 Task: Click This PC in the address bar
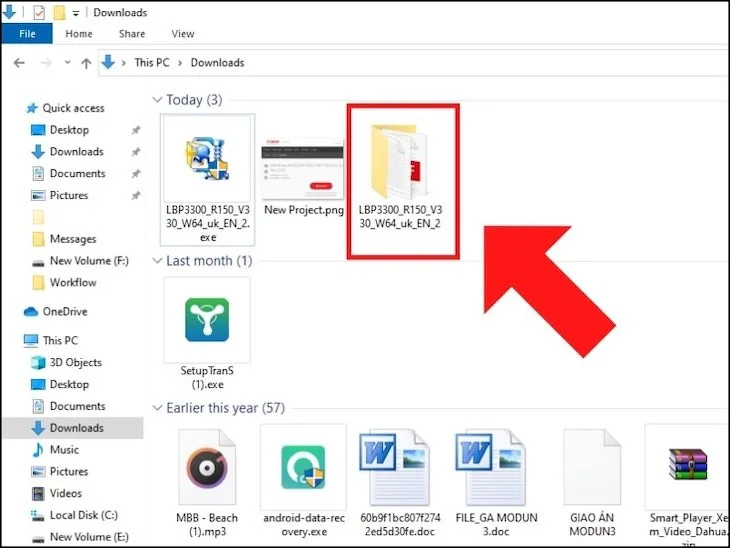point(152,63)
